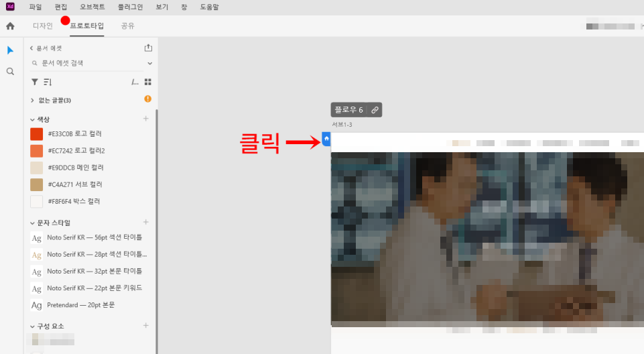Open the 도움말 menu

click(210, 7)
